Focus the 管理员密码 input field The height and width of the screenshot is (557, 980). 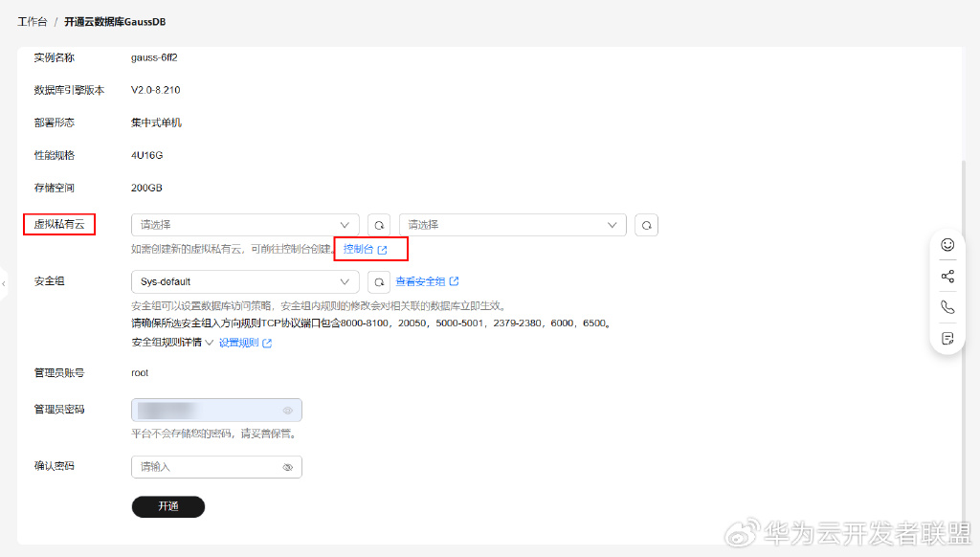point(216,410)
